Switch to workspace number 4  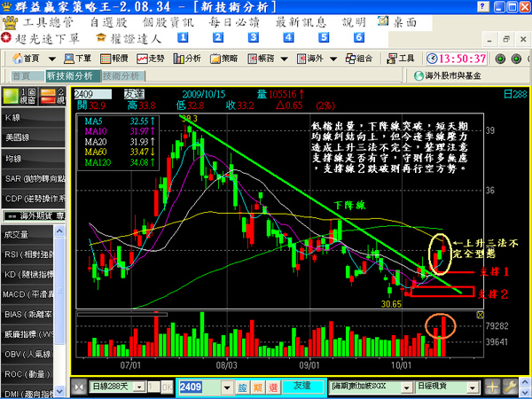click(289, 37)
